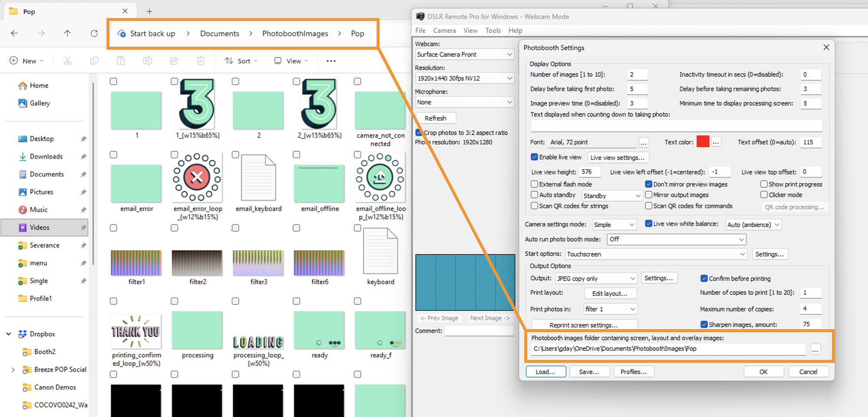The image size is (868, 417).
Task: Open Print photos in filter dropdown
Action: (610, 309)
